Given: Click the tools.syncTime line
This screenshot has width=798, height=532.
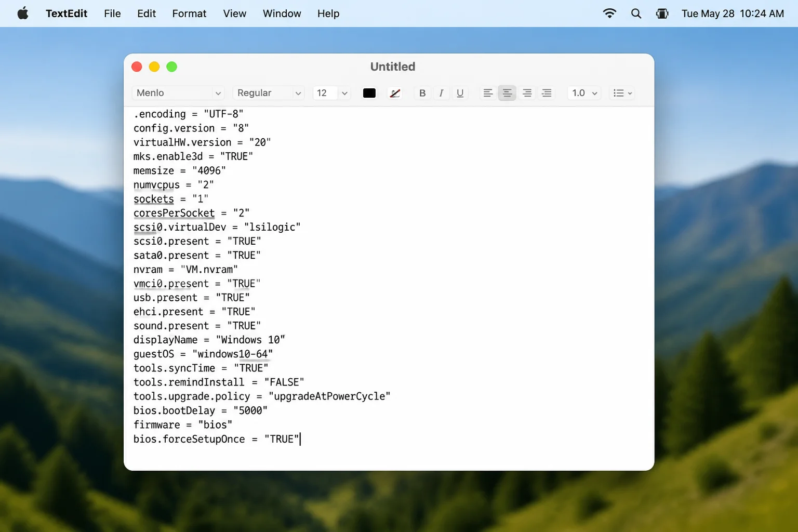Looking at the screenshot, I should 201,368.
